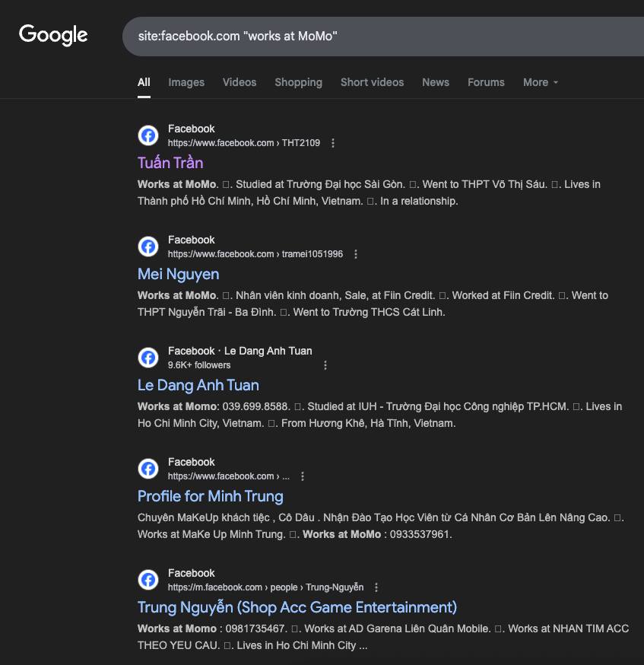Viewport: 644px width, 665px height.
Task: Open Trung Nguyễn Shop Acc Game Entertainment link
Action: click(297, 607)
